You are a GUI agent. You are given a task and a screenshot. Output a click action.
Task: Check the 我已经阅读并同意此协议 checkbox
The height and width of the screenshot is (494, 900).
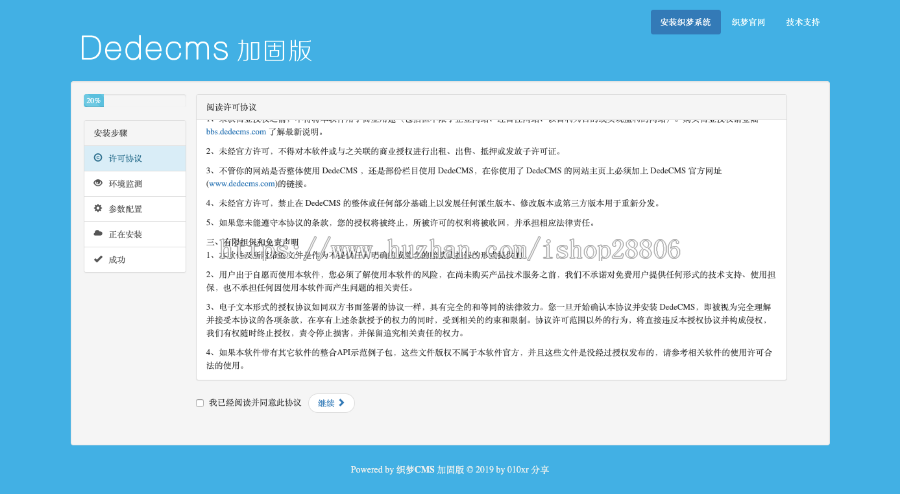tap(200, 403)
